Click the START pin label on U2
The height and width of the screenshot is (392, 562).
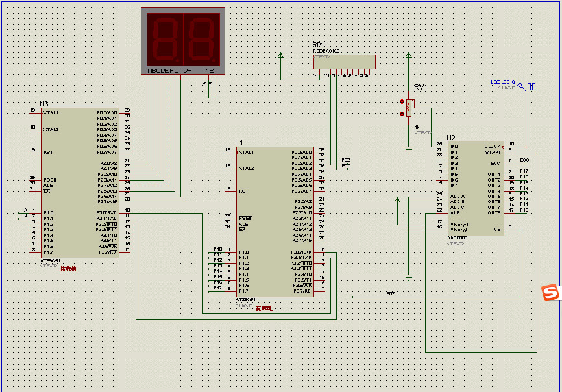pos(493,153)
